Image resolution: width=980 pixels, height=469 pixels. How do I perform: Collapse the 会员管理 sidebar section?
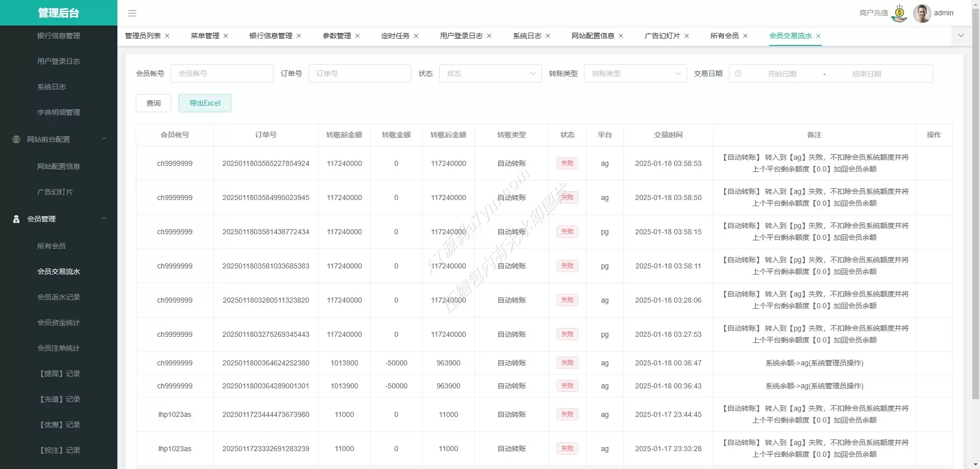[104, 218]
